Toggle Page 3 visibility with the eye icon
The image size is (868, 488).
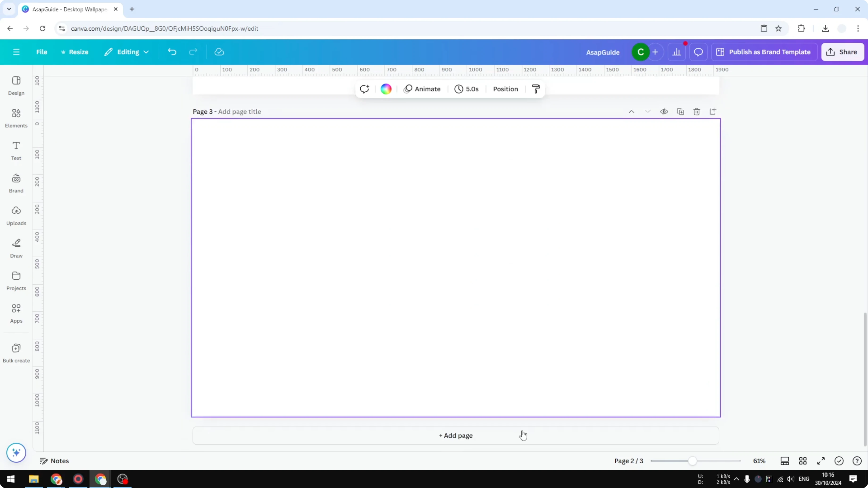point(664,112)
